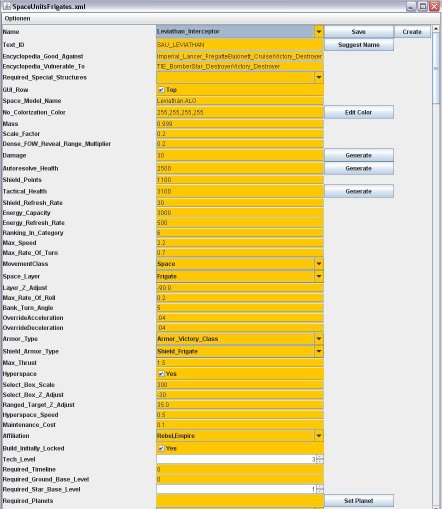Click the Set Planet button
The width and height of the screenshot is (442, 509).
coord(359,501)
